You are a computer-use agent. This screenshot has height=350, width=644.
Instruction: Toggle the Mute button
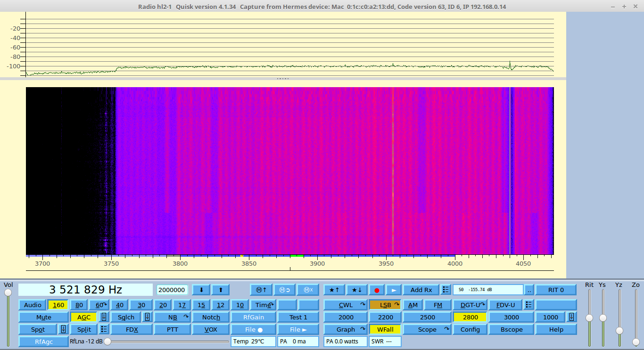(x=43, y=317)
